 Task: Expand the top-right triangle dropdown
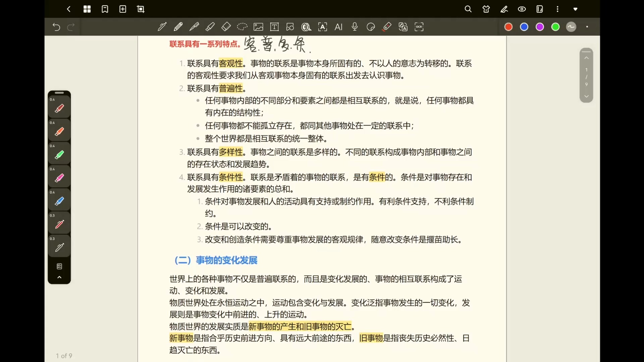point(576,9)
